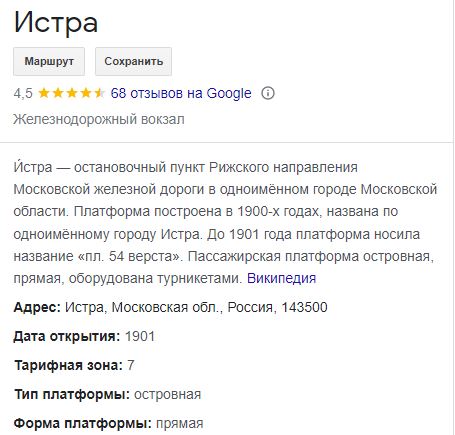Save the place with Сохранить button
Screen dimensions: 455x435
click(x=134, y=61)
